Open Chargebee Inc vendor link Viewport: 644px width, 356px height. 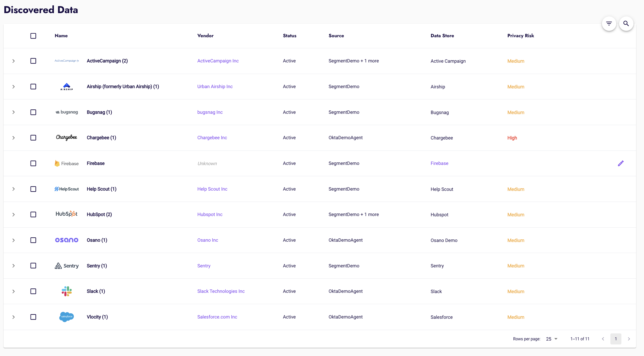point(212,138)
